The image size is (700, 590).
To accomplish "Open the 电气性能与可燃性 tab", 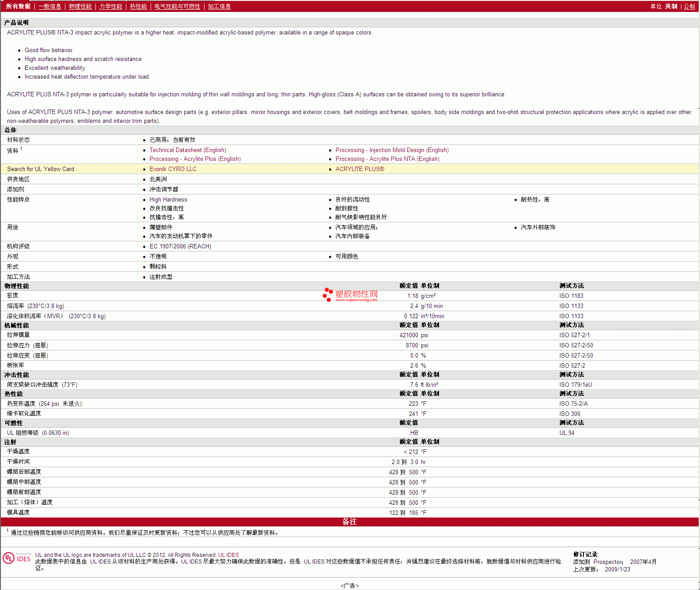I will pos(178,6).
